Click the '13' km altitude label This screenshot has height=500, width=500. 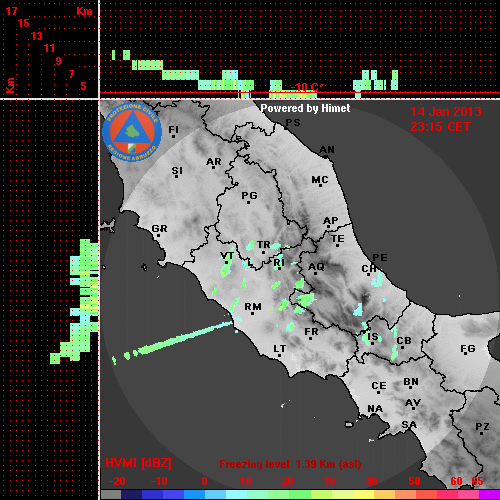pos(37,36)
